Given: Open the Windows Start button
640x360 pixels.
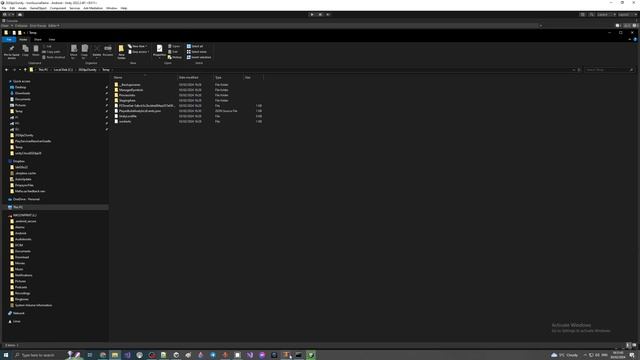Looking at the screenshot, I should (6, 355).
